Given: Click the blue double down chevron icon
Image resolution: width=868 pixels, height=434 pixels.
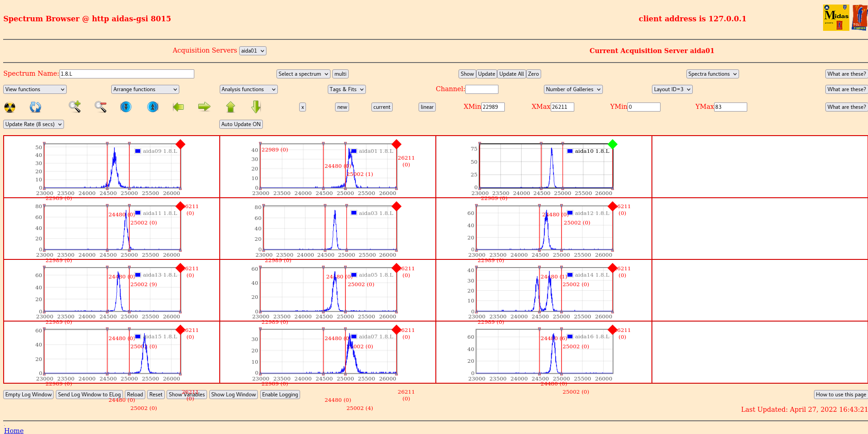Looking at the screenshot, I should tap(126, 107).
